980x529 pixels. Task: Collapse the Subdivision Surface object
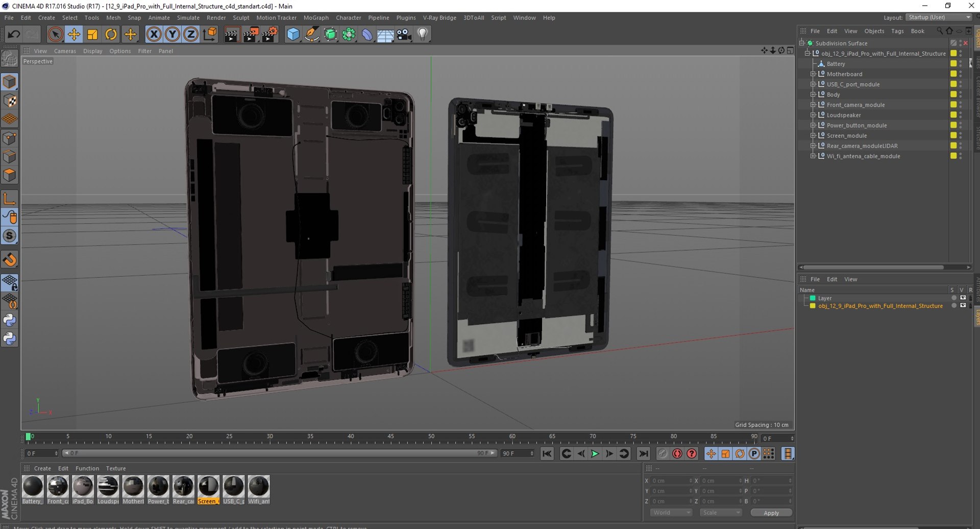click(x=802, y=43)
